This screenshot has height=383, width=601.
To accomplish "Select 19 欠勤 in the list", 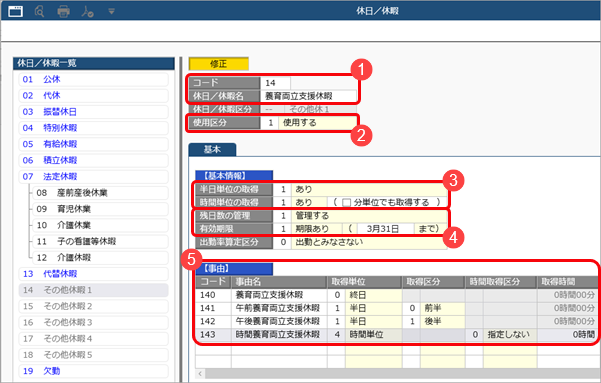I will click(93, 371).
